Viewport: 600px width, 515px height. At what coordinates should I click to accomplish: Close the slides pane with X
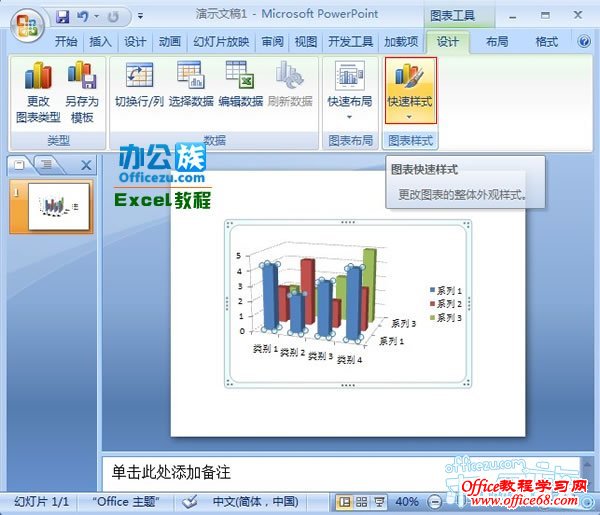click(x=86, y=165)
